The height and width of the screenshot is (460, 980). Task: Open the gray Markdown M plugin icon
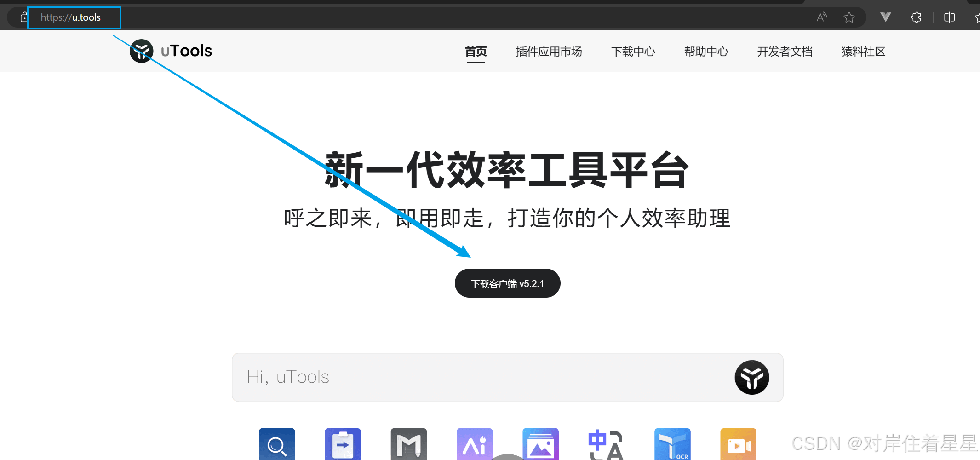409,444
